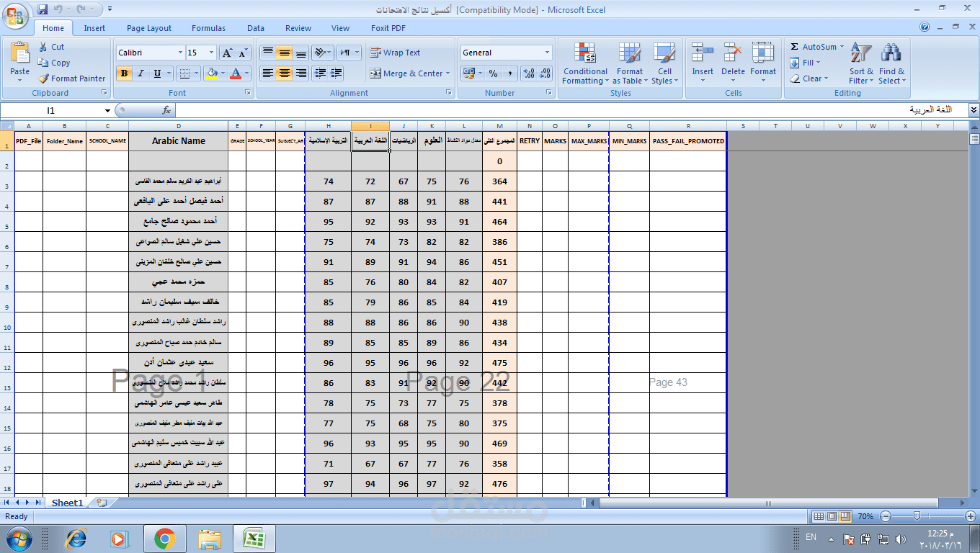
Task: Open the Fill dropdown in Editing group
Action: tap(806, 63)
